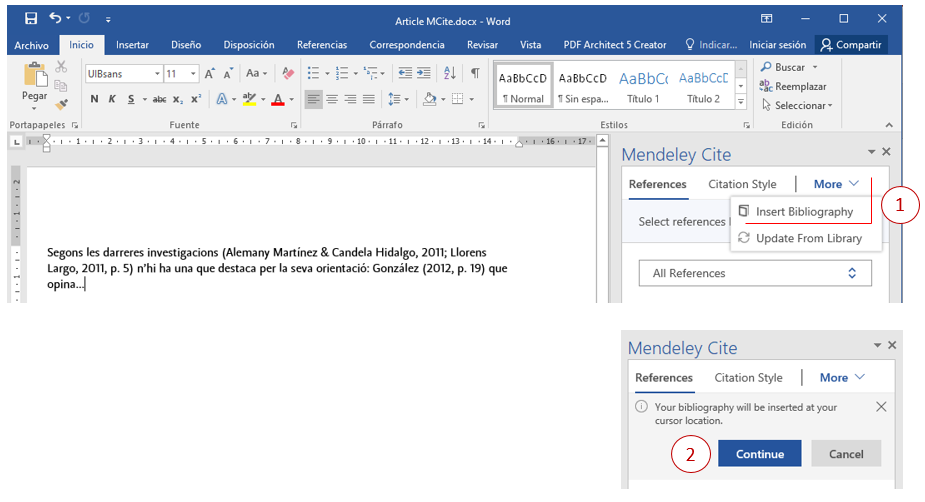This screenshot has height=502, width=925.
Task: Open the UIBsans font name dropdown
Action: click(157, 74)
